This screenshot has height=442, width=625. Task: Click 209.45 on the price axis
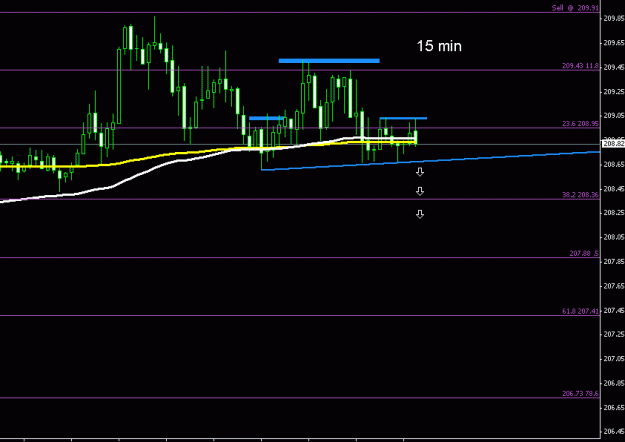614,67
